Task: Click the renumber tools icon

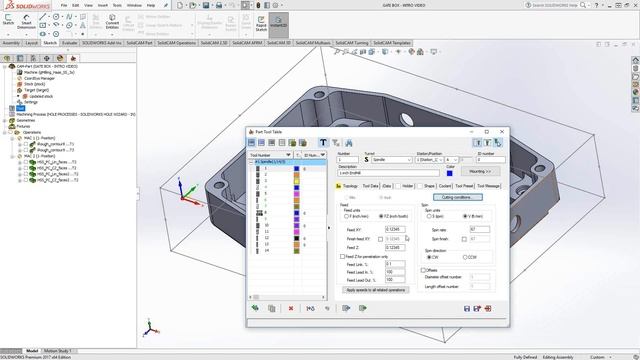Action: 310,308
